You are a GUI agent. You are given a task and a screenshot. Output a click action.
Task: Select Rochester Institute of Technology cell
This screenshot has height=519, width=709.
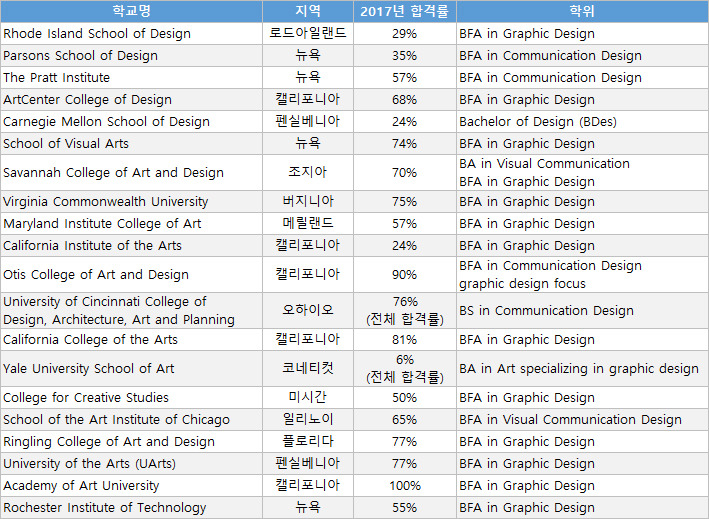[x=131, y=508]
